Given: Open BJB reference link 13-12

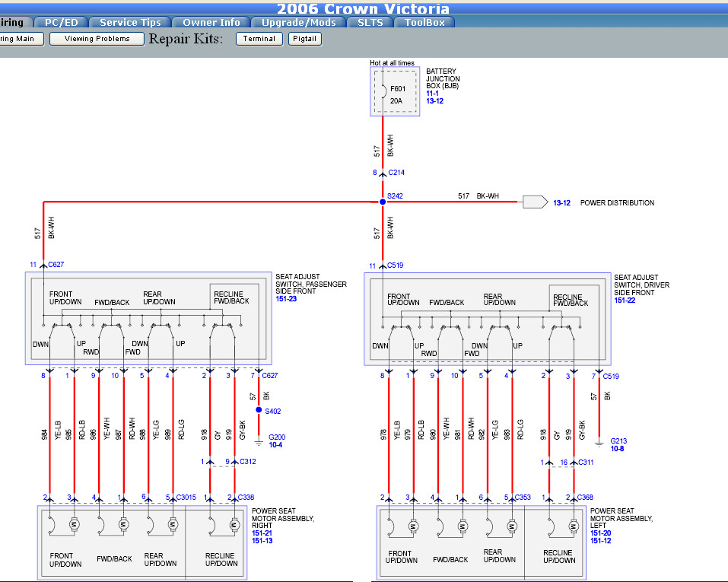Looking at the screenshot, I should (434, 100).
